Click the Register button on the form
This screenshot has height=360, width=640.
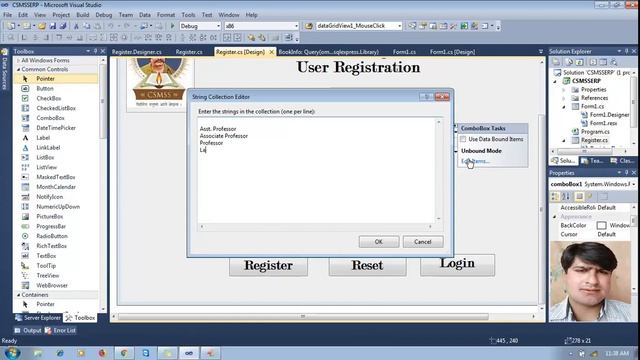tap(268, 265)
